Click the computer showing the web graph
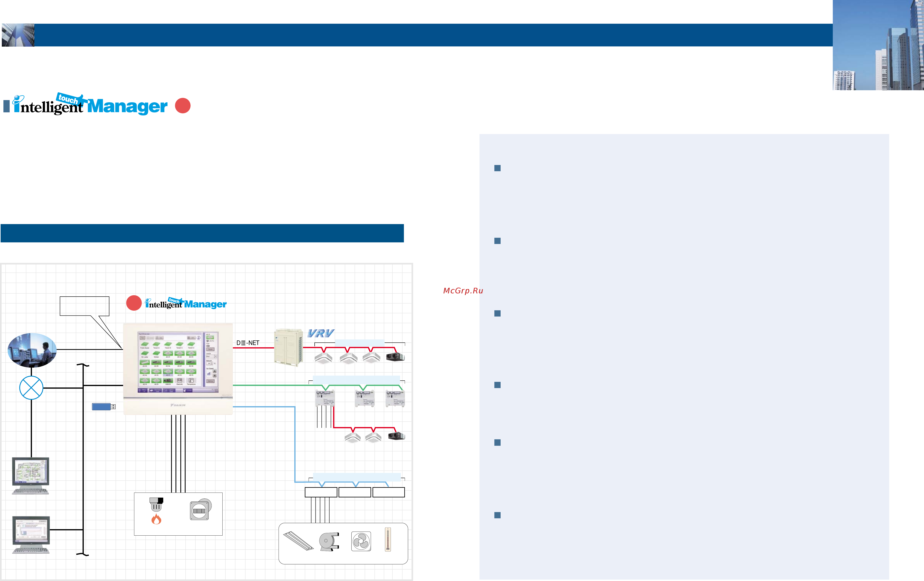The width and height of the screenshot is (924, 581). (x=31, y=535)
